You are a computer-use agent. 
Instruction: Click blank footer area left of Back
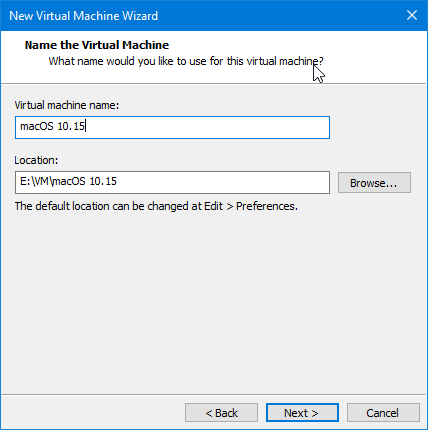pyautogui.click(x=93, y=413)
